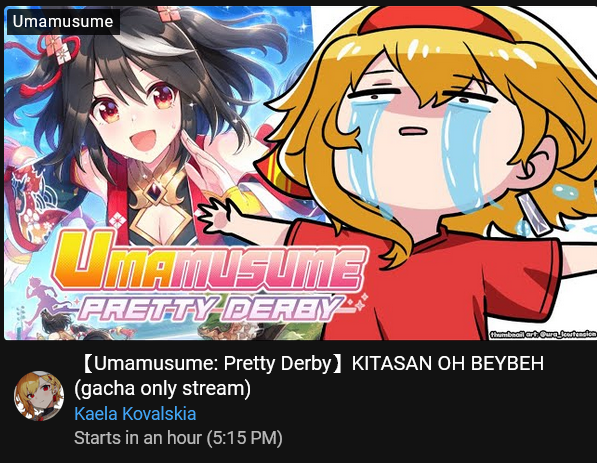Screen dimensions: 597x463
Task: Open Kaela Kovalskia's round channel avatar
Action: (x=39, y=396)
